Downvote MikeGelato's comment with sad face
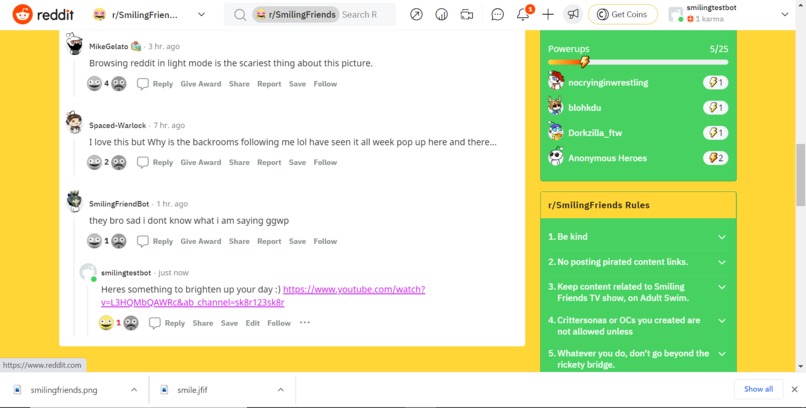The width and height of the screenshot is (806, 408). click(x=119, y=83)
